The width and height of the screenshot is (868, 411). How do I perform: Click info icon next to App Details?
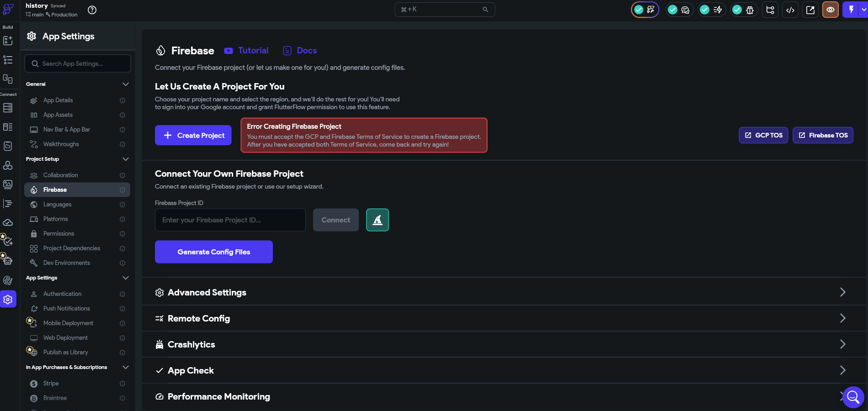[122, 100]
